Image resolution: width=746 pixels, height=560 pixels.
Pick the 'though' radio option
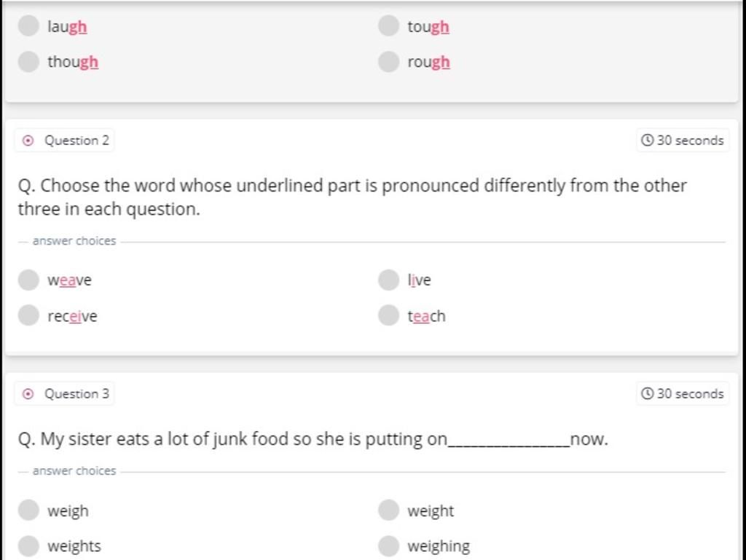[x=28, y=61]
